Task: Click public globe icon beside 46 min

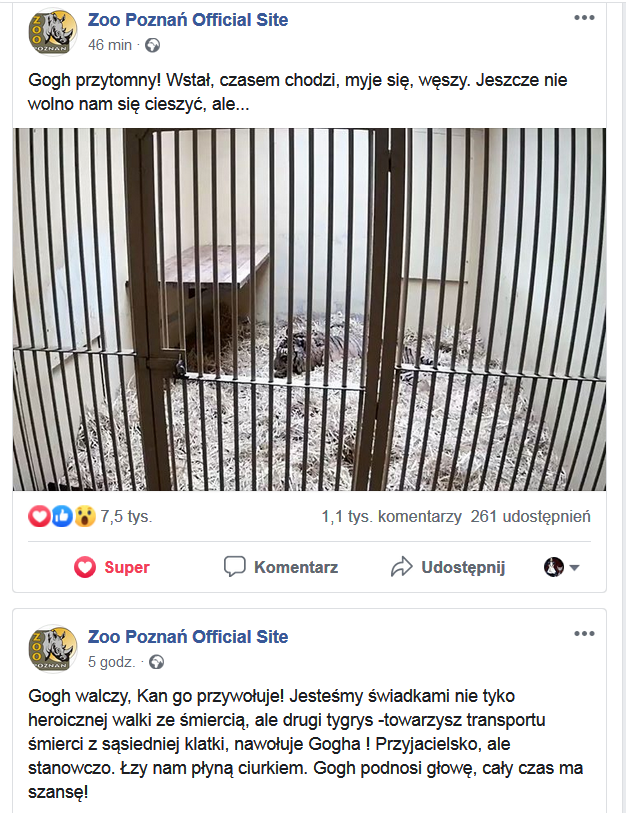Action: click(x=152, y=46)
